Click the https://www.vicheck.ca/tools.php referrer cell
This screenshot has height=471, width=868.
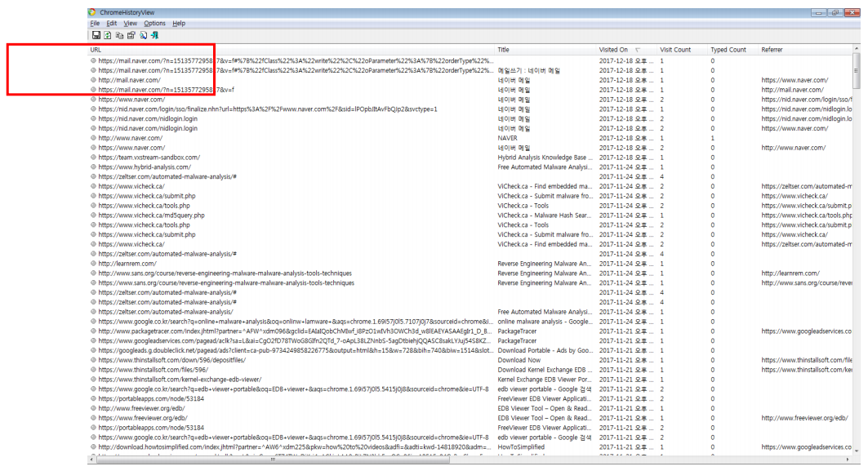807,216
